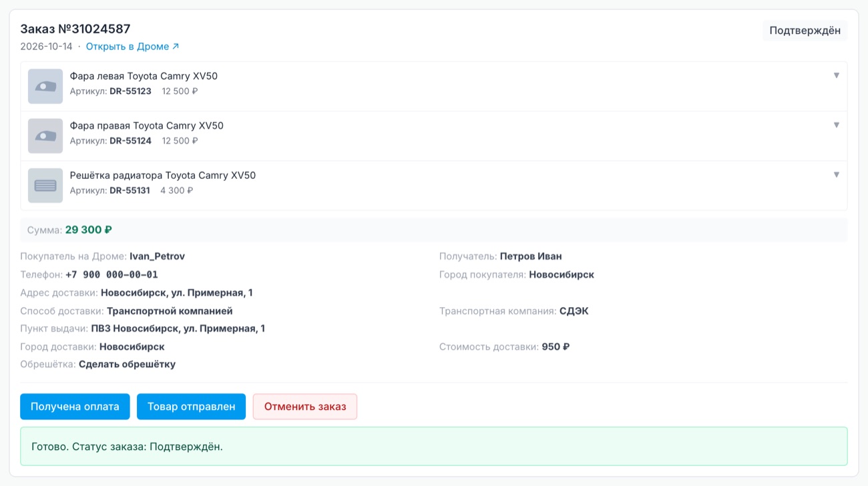Click the Подтверждён status badge

[805, 31]
